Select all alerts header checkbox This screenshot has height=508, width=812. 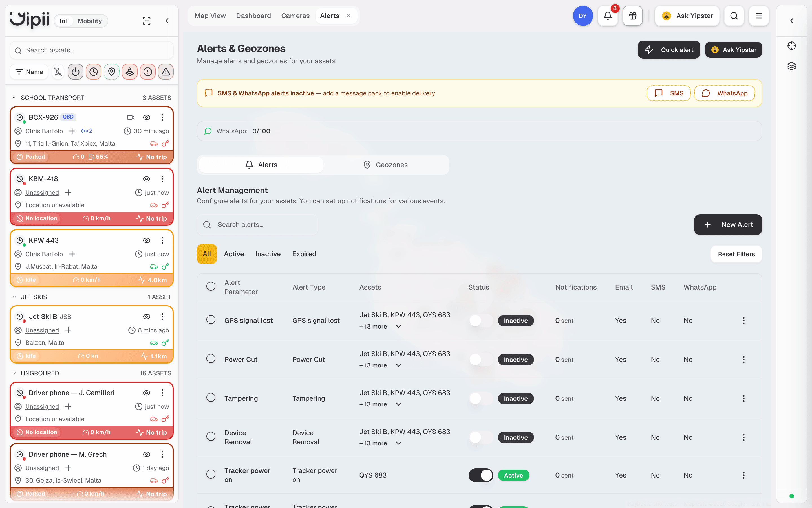click(211, 286)
